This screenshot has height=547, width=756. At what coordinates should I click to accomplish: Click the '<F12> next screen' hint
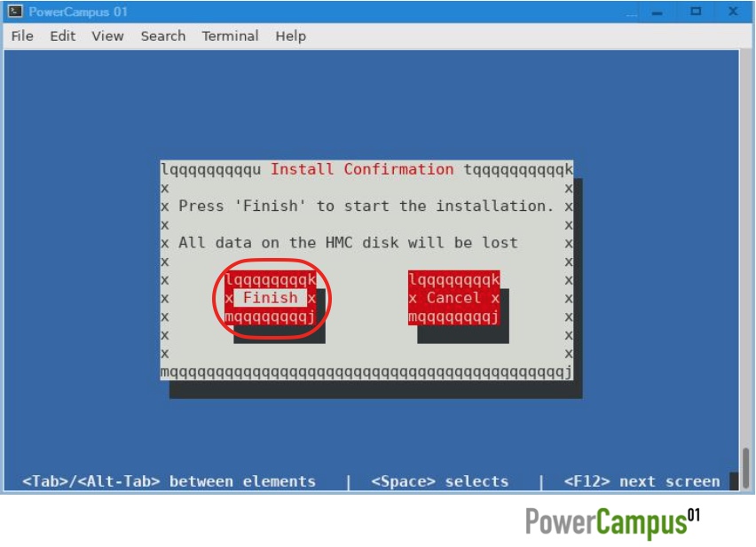(x=642, y=481)
